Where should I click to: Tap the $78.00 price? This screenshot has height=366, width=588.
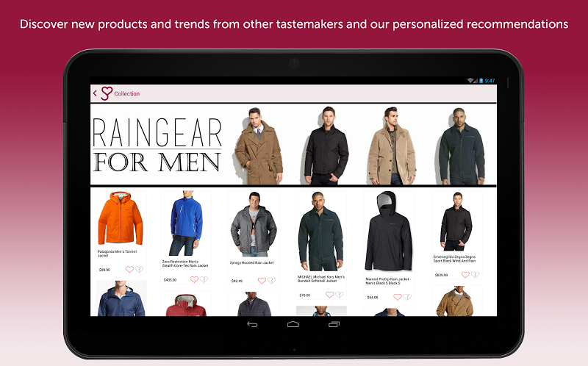click(305, 295)
